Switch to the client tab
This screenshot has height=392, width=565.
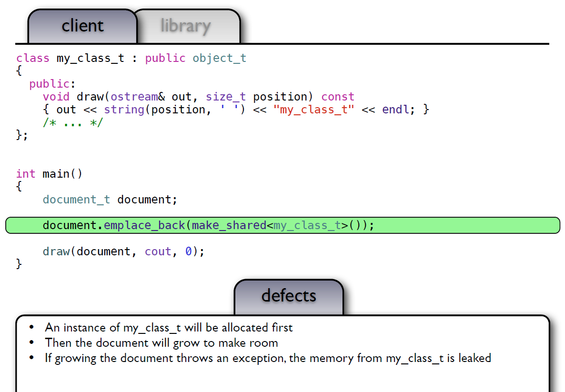82,26
